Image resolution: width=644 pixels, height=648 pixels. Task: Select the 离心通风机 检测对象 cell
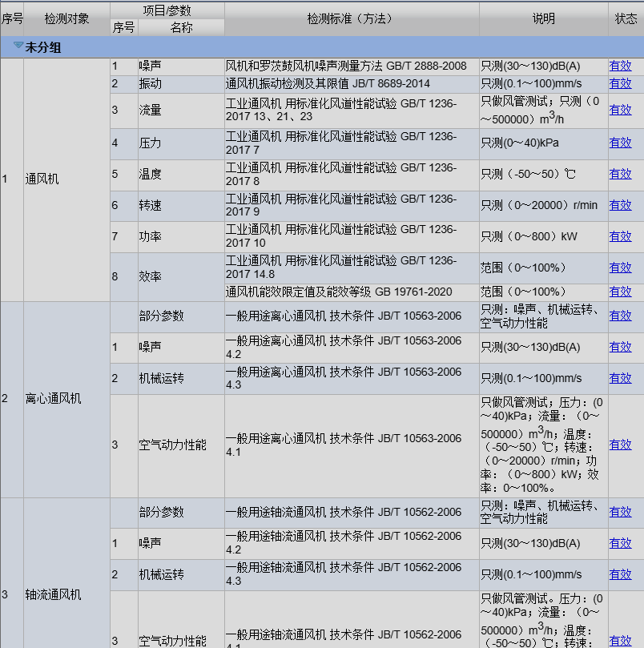53,399
